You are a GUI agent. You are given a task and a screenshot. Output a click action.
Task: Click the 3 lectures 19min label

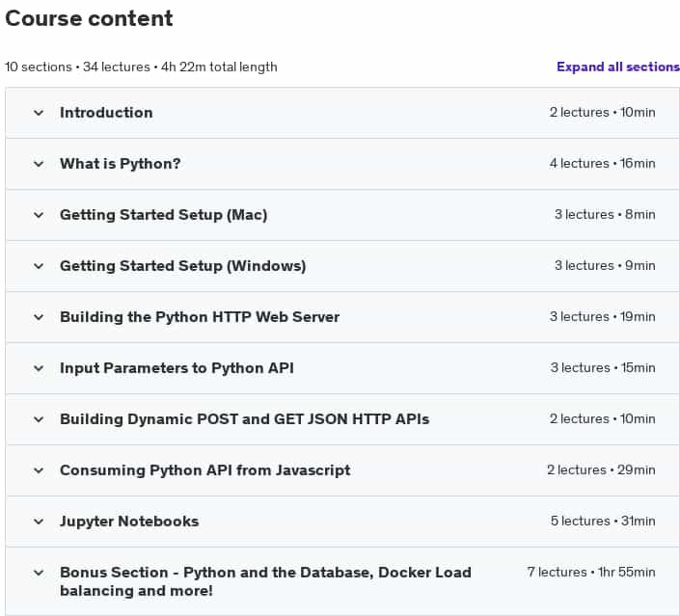(x=603, y=316)
